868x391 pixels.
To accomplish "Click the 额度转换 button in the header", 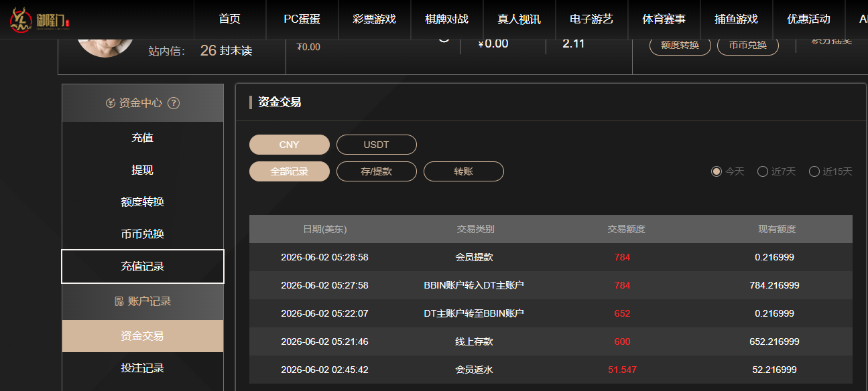I will 680,46.
